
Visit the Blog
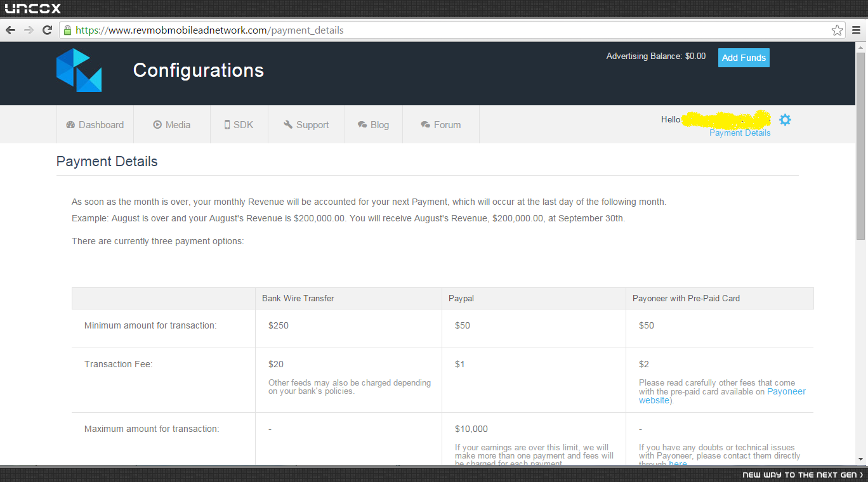pos(374,125)
